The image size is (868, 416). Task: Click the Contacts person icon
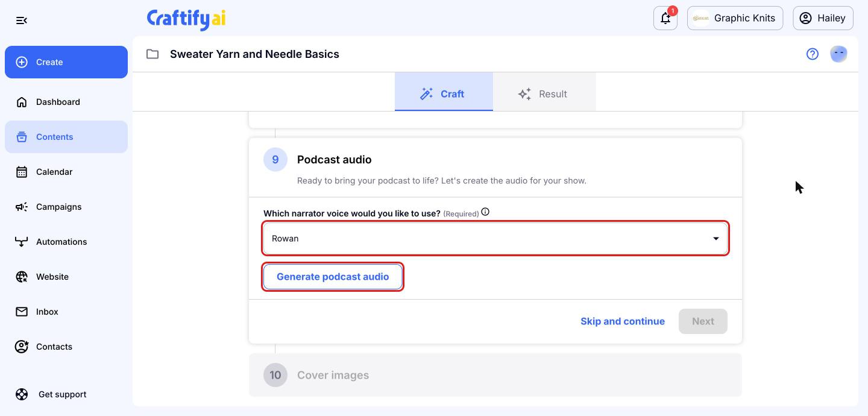[x=22, y=347]
